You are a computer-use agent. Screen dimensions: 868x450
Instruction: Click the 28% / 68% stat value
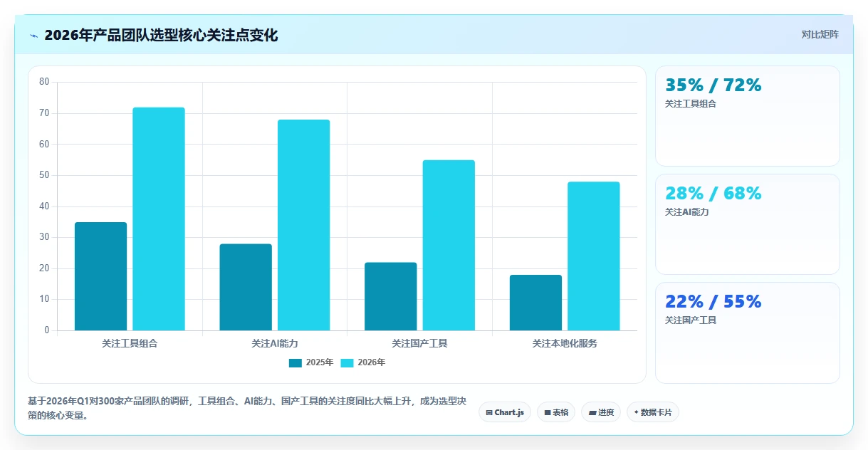point(713,194)
